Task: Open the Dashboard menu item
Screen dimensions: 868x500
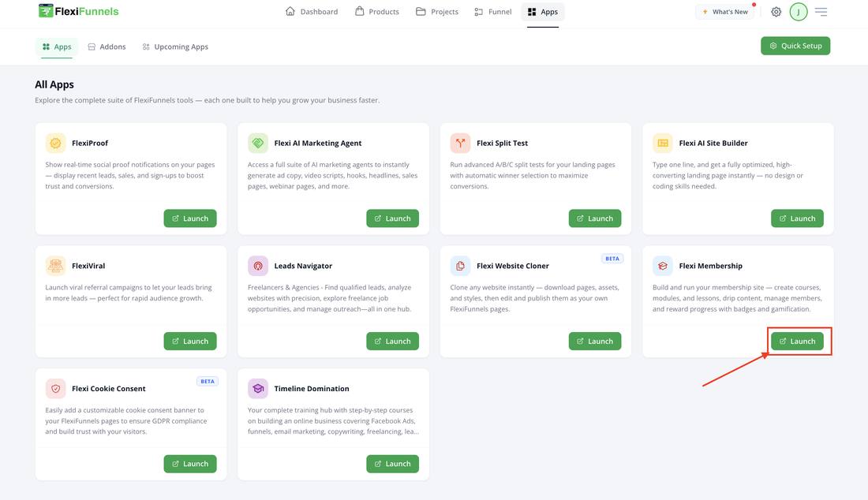Action: point(312,12)
